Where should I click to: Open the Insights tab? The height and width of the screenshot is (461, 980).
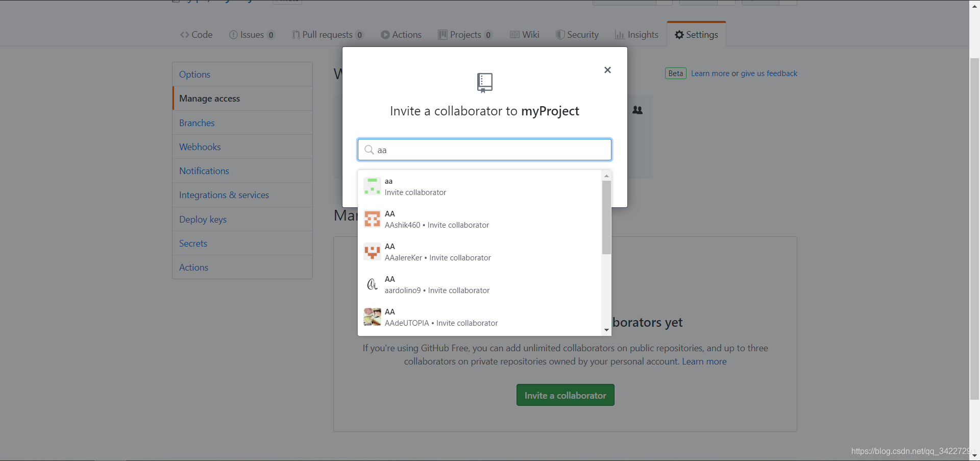point(636,35)
